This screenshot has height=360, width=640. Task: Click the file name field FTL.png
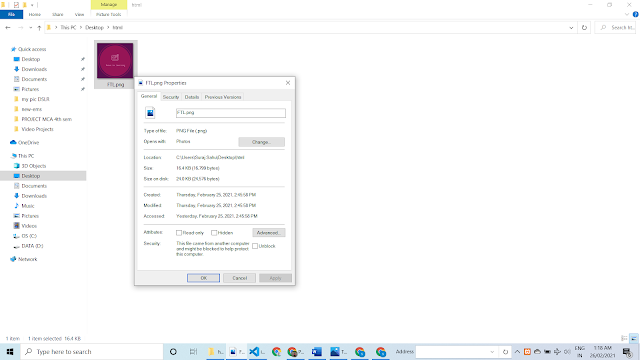point(231,113)
